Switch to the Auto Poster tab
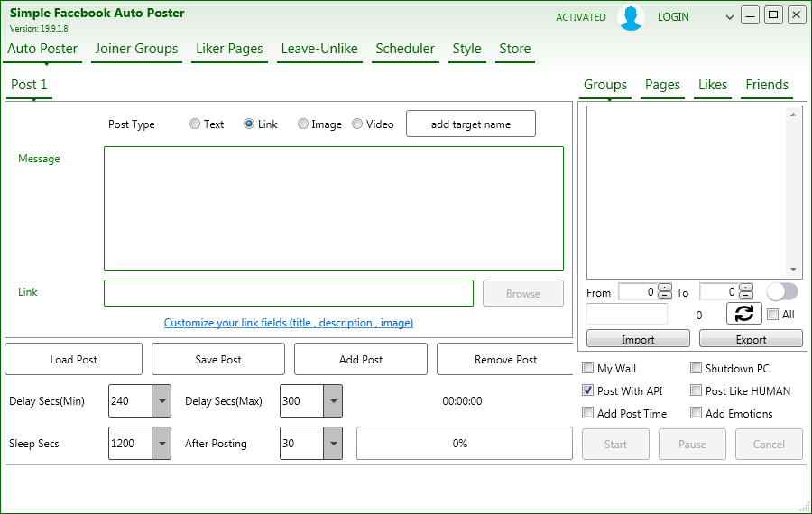 (42, 49)
